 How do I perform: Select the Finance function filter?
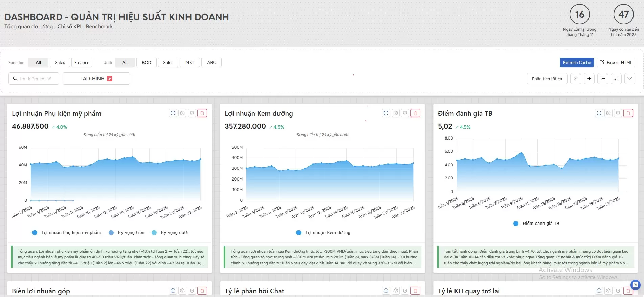point(82,63)
